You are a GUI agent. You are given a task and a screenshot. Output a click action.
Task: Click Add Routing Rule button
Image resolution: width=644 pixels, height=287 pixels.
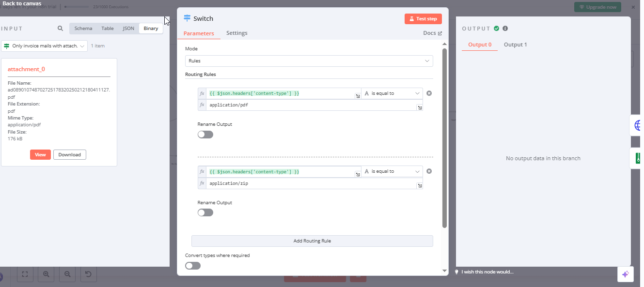[x=312, y=241]
